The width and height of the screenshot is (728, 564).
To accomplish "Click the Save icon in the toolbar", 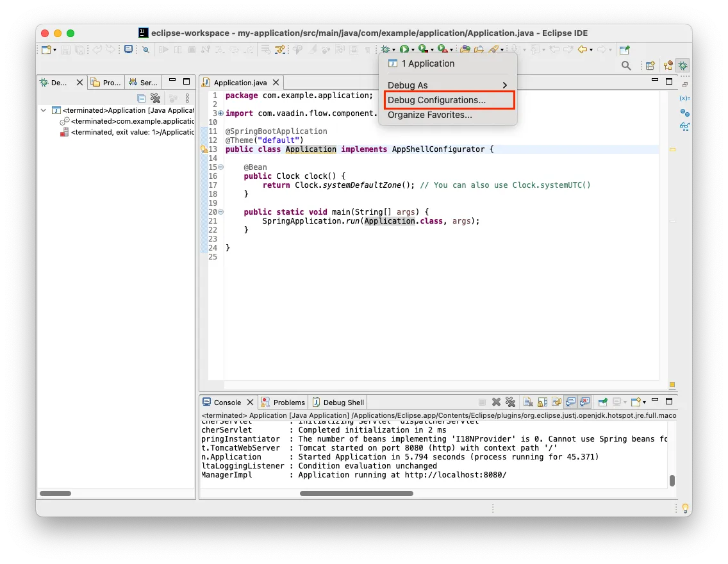I will 66,49.
